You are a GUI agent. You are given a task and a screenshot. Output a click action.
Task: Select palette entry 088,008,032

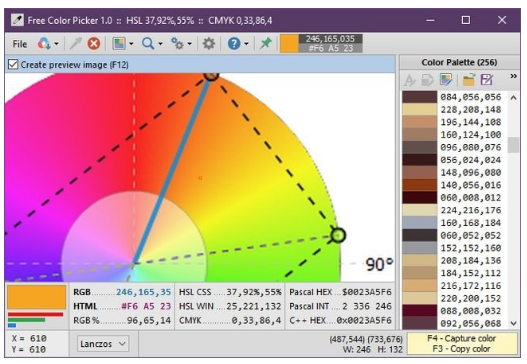coord(455,311)
